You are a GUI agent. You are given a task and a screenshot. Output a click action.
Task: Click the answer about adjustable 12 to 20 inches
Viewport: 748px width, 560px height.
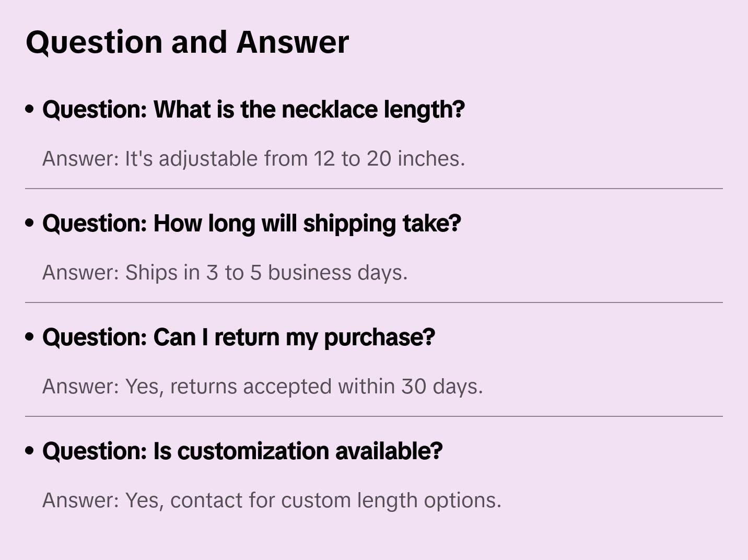pyautogui.click(x=253, y=159)
